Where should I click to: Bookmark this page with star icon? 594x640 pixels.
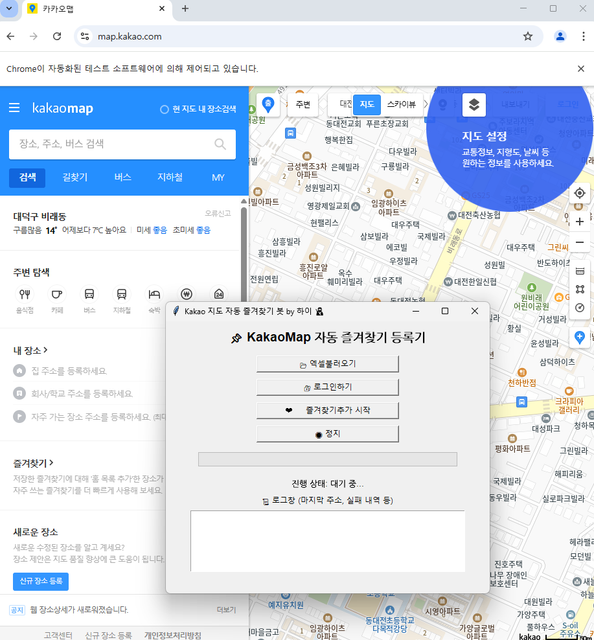click(x=528, y=36)
